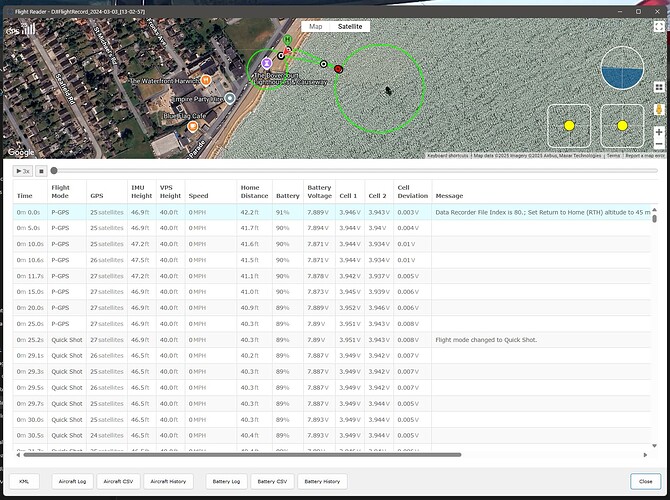Click the attitude horizon indicator
Viewport: 670px width, 500px height.
coord(622,68)
